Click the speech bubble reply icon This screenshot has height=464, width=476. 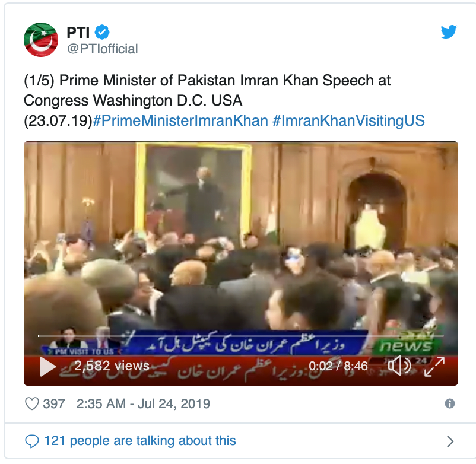pyautogui.click(x=32, y=441)
